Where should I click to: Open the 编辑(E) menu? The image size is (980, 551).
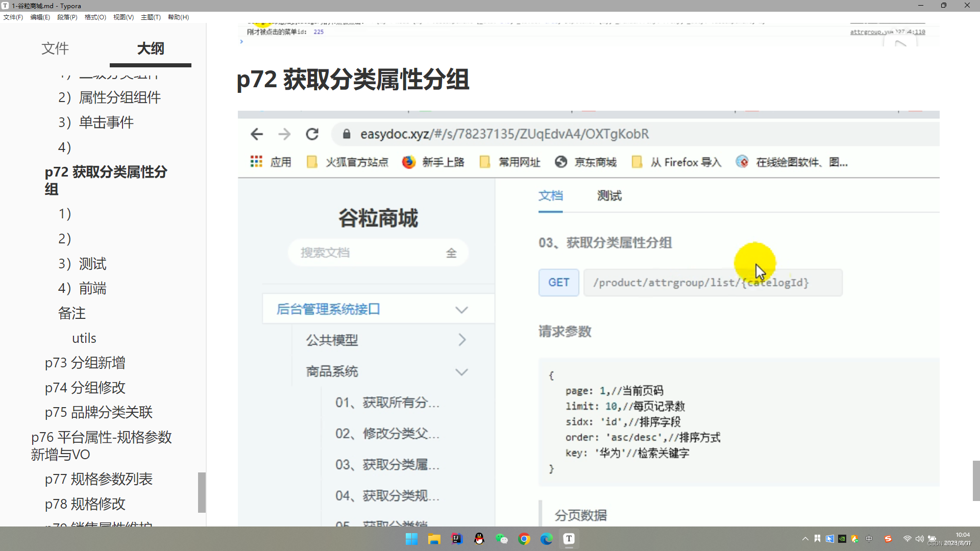tap(40, 17)
